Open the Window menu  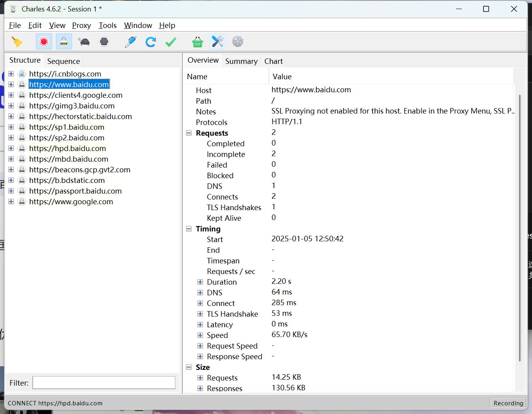(x=138, y=25)
